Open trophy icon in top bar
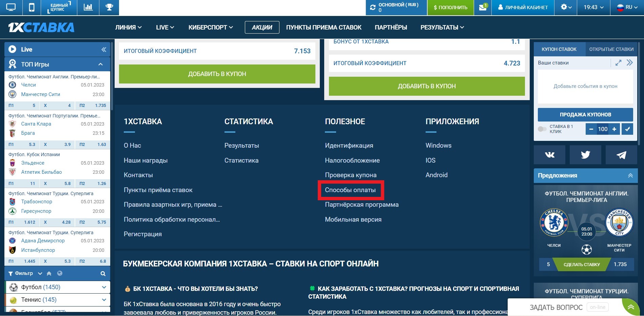 click(x=109, y=7)
